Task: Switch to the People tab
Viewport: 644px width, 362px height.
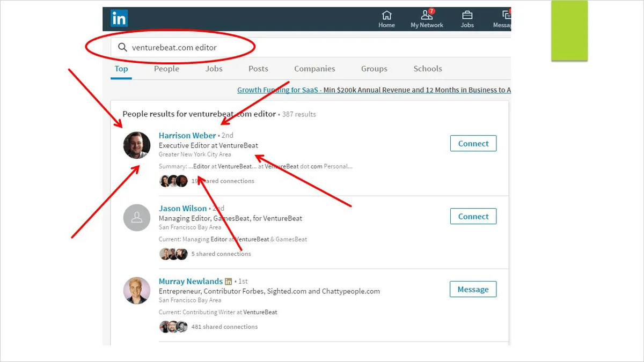Action: click(x=166, y=69)
